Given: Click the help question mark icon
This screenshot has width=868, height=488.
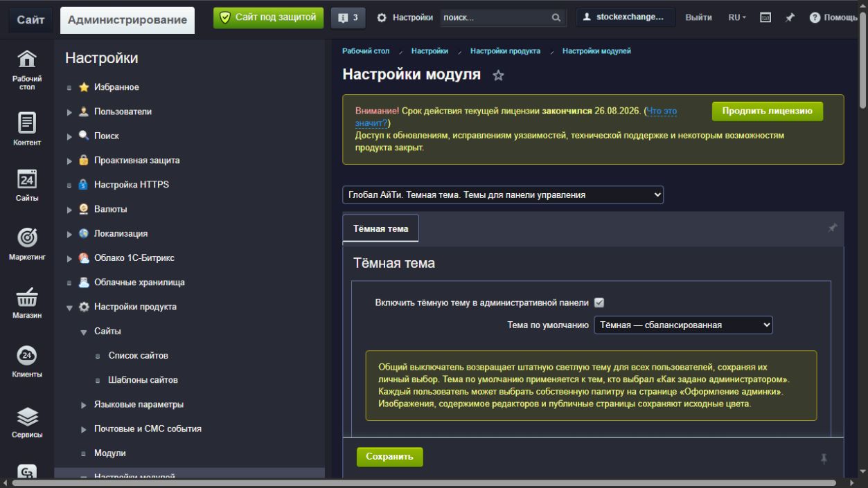Looking at the screenshot, I should (x=815, y=18).
